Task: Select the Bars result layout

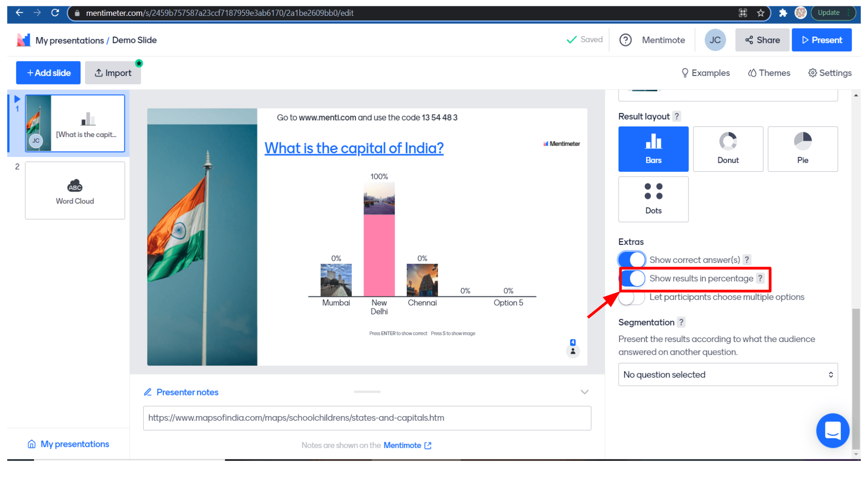Action: pyautogui.click(x=653, y=149)
